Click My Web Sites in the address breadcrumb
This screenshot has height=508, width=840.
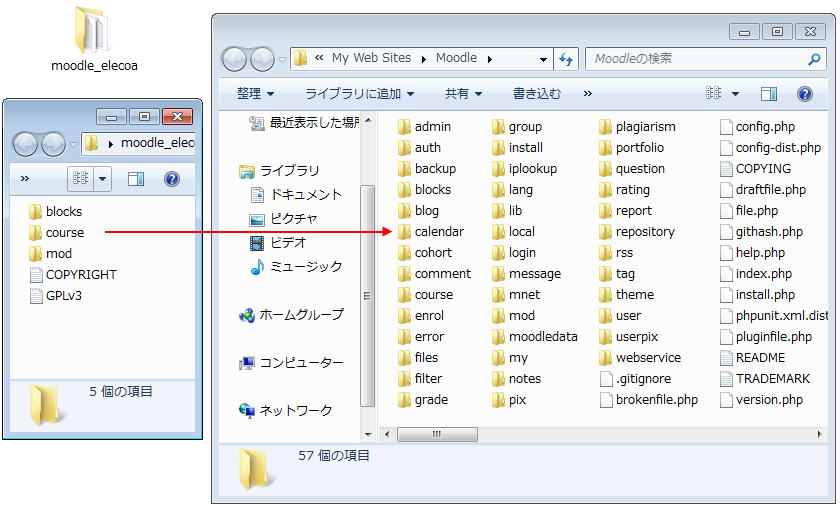(x=371, y=58)
